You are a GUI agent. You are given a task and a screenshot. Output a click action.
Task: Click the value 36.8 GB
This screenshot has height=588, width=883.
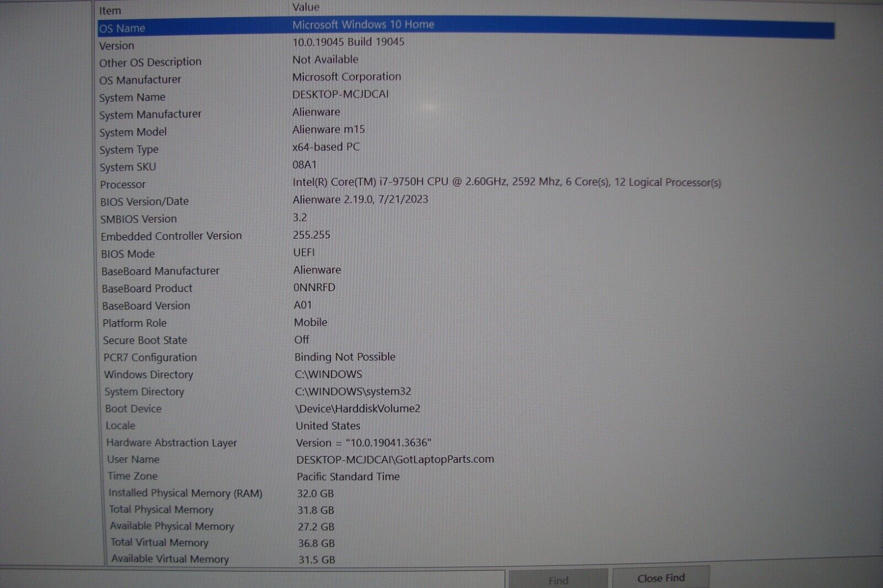[x=317, y=543]
